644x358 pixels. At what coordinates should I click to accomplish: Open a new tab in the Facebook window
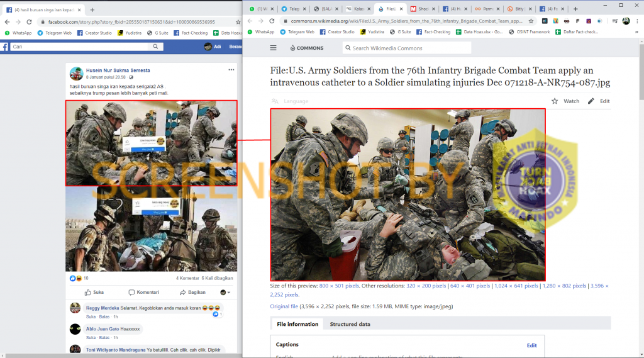coord(92,9)
